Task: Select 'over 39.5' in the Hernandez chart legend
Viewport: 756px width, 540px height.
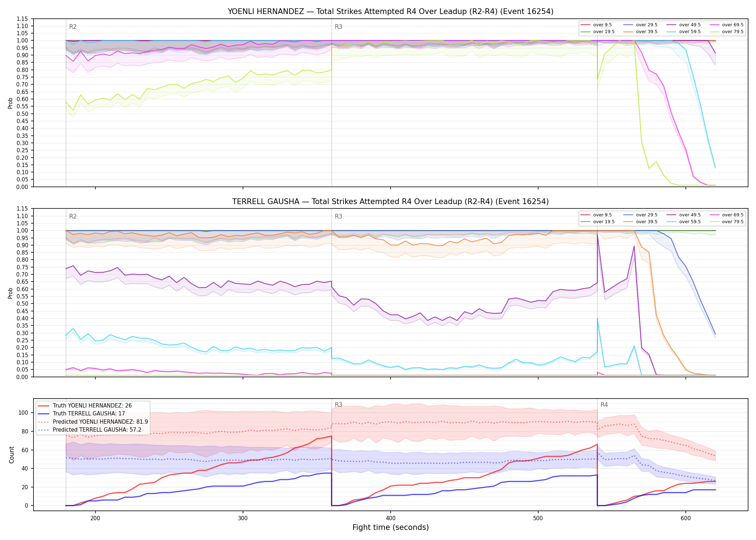Action: pyautogui.click(x=647, y=32)
